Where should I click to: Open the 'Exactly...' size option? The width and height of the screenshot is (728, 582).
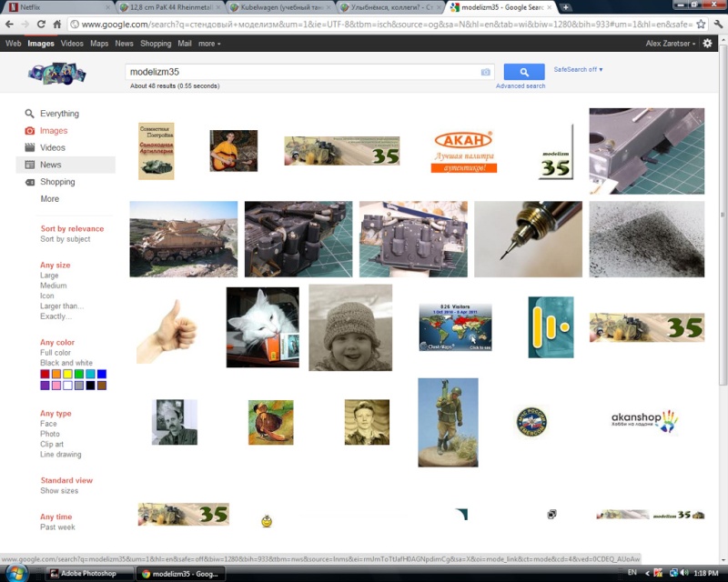56,316
